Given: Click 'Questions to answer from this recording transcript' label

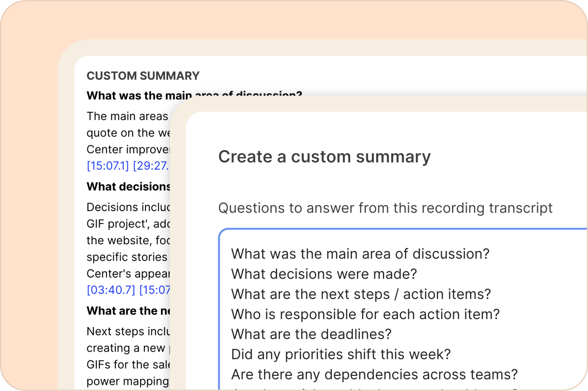Looking at the screenshot, I should (385, 208).
